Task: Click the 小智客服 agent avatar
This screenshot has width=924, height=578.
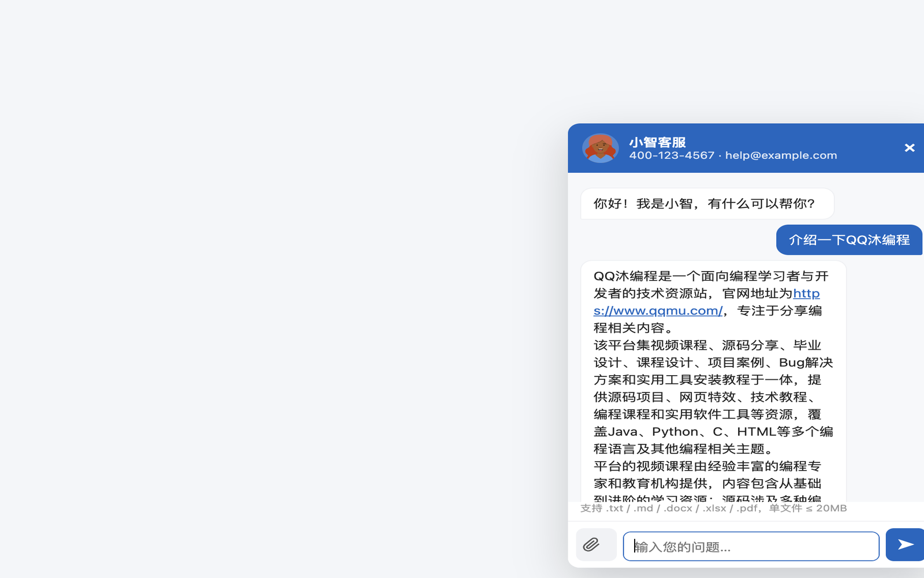Action: pyautogui.click(x=601, y=148)
